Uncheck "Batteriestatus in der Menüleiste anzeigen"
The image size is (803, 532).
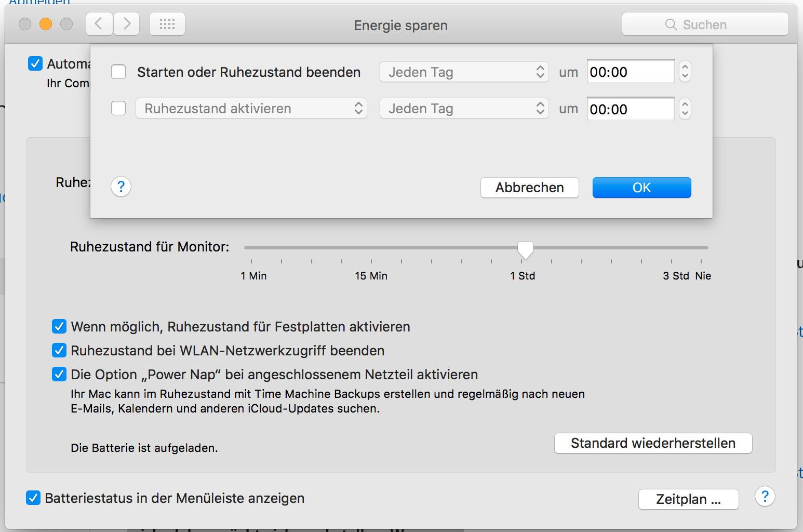click(33, 498)
